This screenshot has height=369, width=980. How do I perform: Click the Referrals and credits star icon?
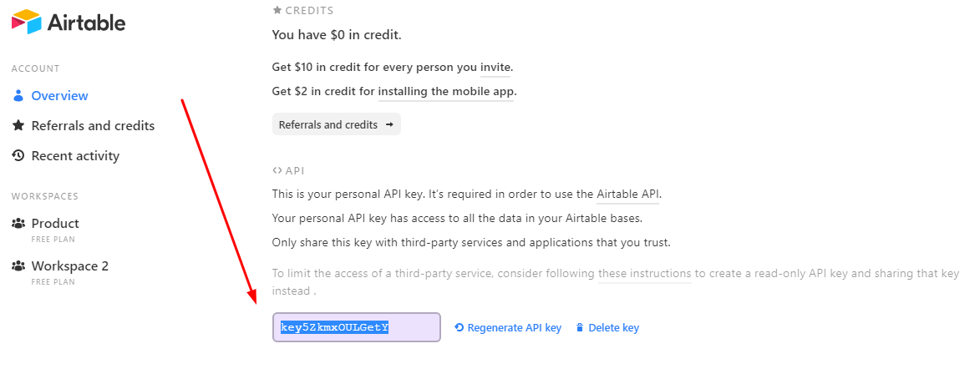pos(18,126)
